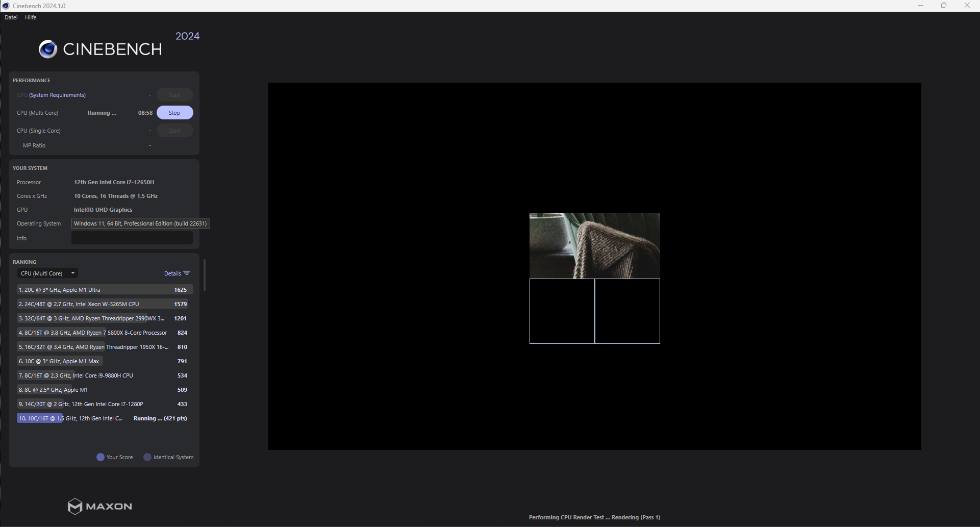Image resolution: width=980 pixels, height=527 pixels.
Task: Click inside the Info input field
Action: point(132,238)
